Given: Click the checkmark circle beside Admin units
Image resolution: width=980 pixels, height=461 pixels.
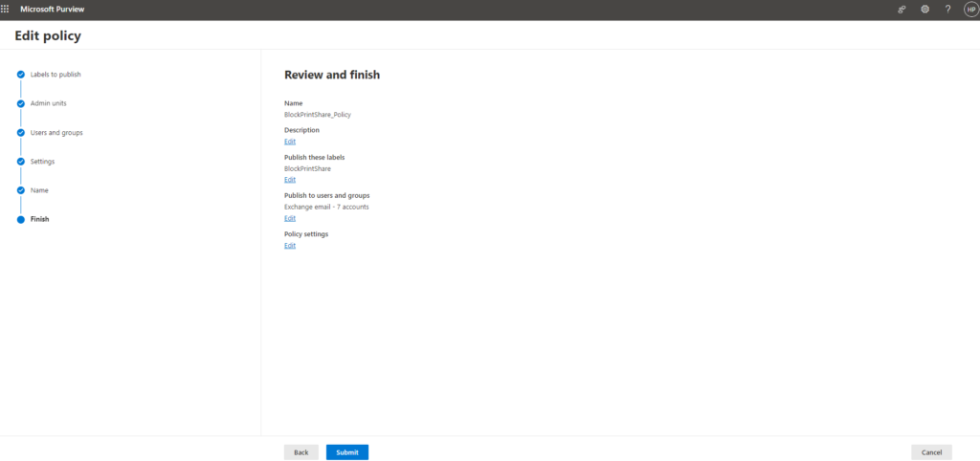Looking at the screenshot, I should (x=20, y=103).
